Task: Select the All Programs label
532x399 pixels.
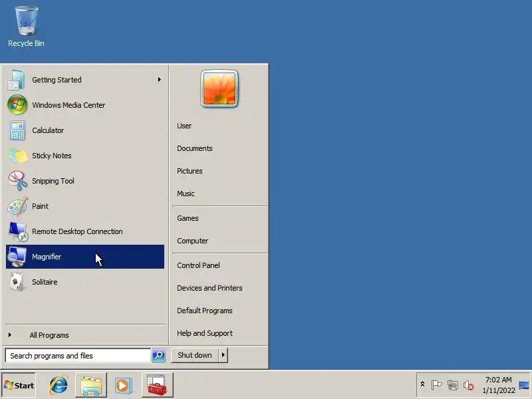Action: pyautogui.click(x=49, y=335)
